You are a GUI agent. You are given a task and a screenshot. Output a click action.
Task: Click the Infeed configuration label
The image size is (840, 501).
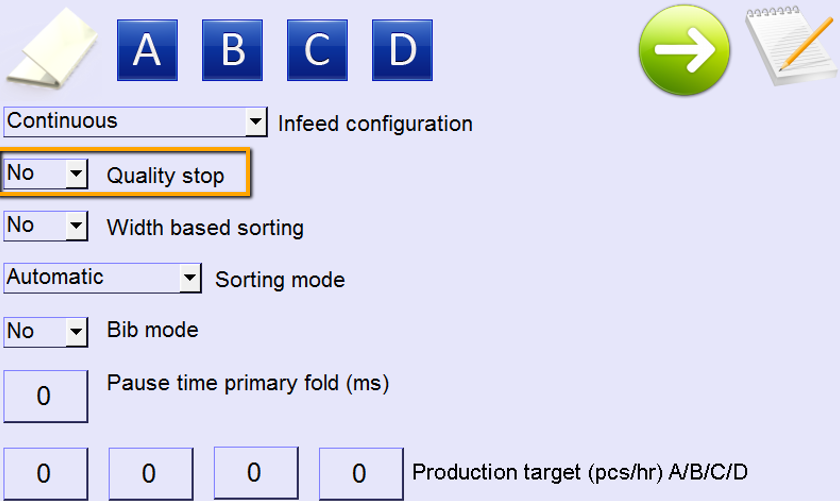pyautogui.click(x=375, y=124)
